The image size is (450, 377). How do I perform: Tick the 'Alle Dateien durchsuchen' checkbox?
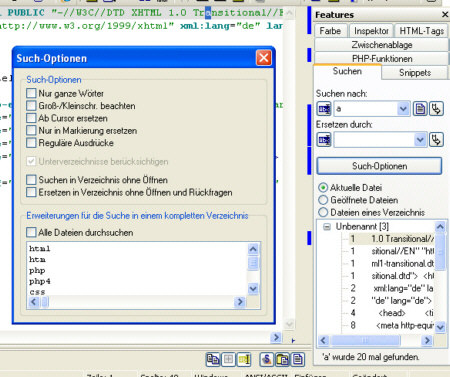tap(31, 232)
